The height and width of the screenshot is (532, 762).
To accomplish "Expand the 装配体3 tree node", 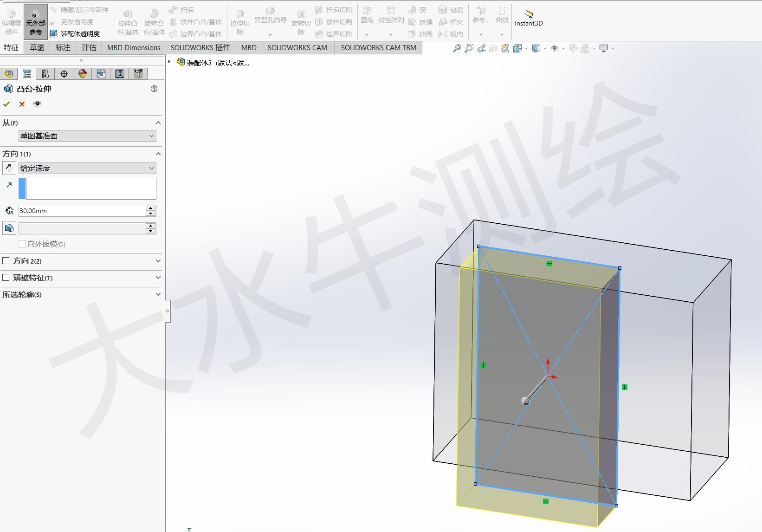I will pyautogui.click(x=170, y=62).
